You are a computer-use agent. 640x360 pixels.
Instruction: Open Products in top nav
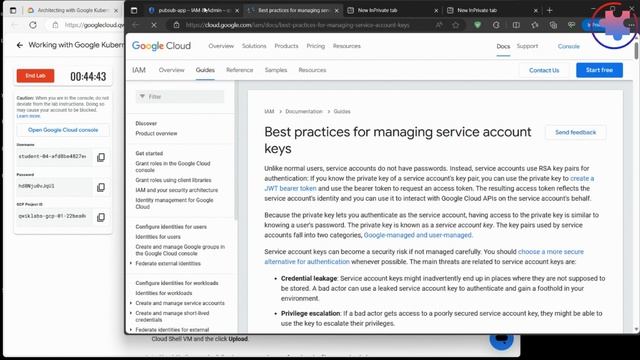pos(286,46)
